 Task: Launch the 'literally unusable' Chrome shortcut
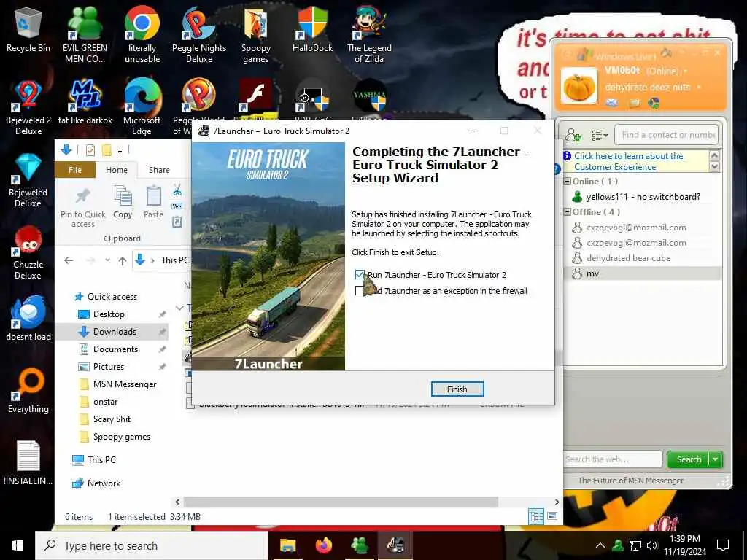tap(142, 35)
